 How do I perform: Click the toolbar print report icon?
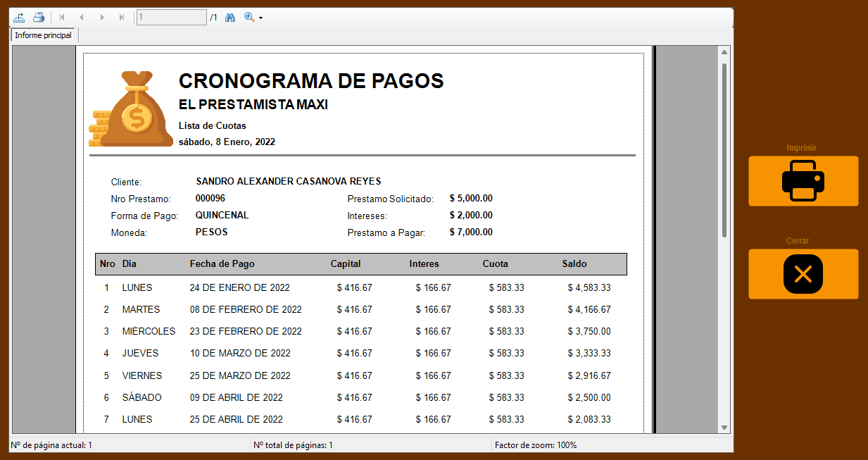tap(39, 17)
